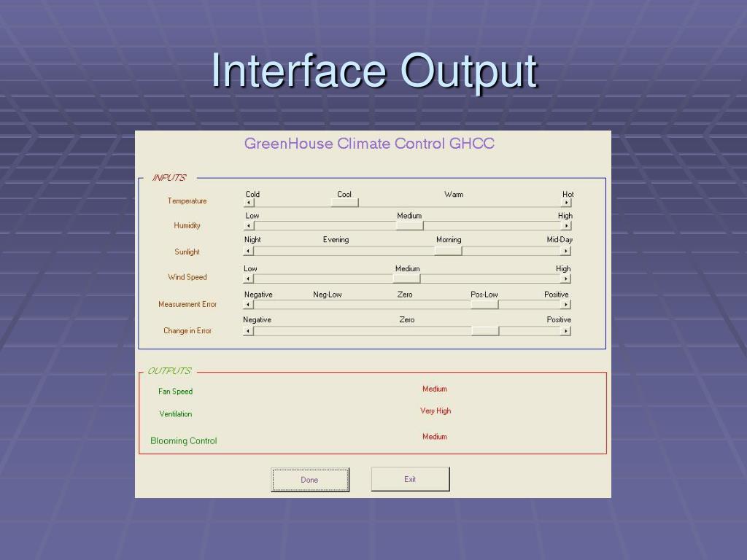Click the Humidity slider thumb at Medium

pyautogui.click(x=409, y=226)
